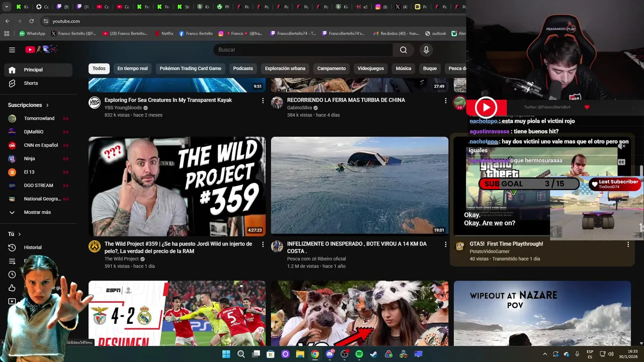This screenshot has width=644, height=362.
Task: Open the Windows Start button
Action: pyautogui.click(x=226, y=354)
